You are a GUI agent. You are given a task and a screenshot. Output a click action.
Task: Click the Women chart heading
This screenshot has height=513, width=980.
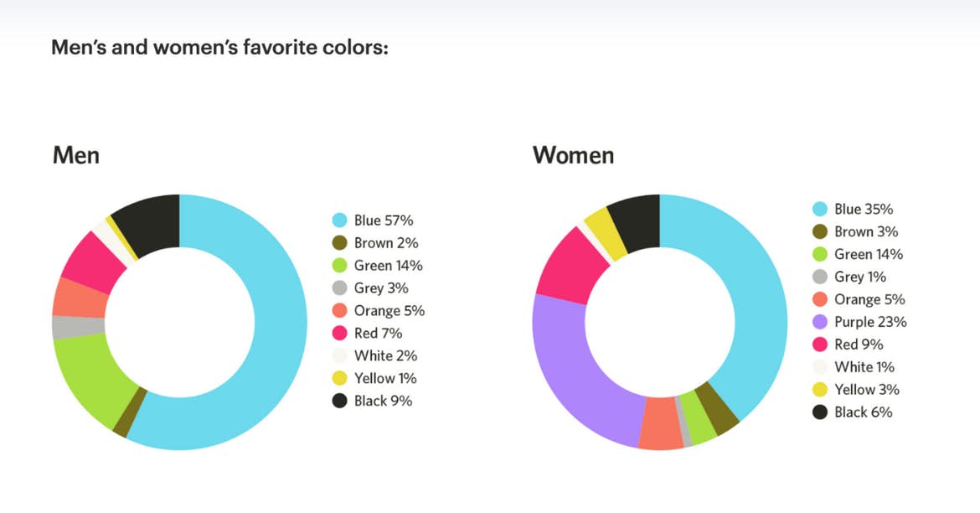tap(573, 155)
